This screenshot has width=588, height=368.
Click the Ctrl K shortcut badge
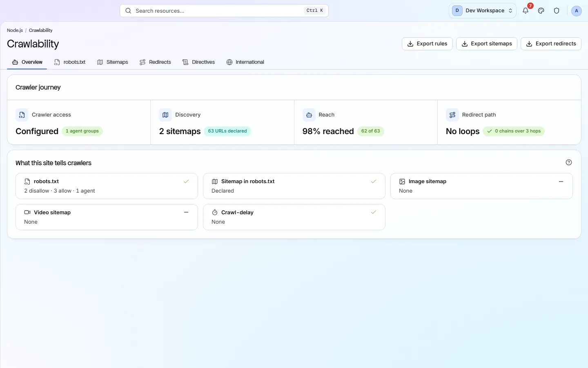(x=315, y=11)
